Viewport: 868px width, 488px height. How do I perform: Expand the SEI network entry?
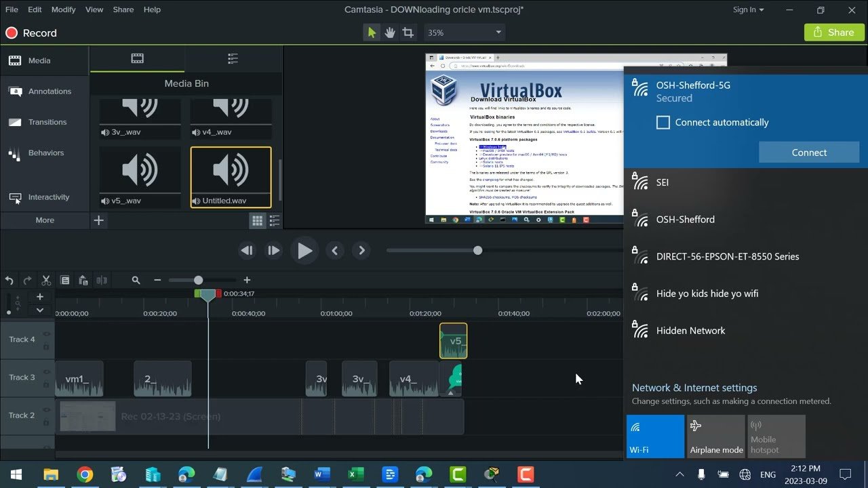[x=746, y=183]
